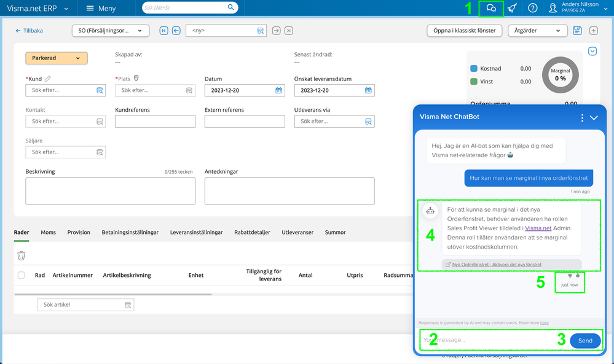Go to last record navigation icon
614x364 pixels.
[x=289, y=31]
